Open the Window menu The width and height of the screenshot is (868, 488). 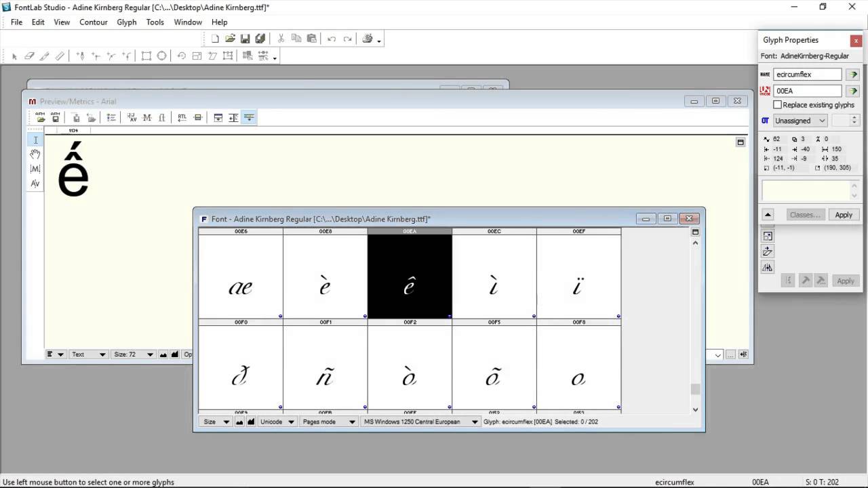pos(188,22)
